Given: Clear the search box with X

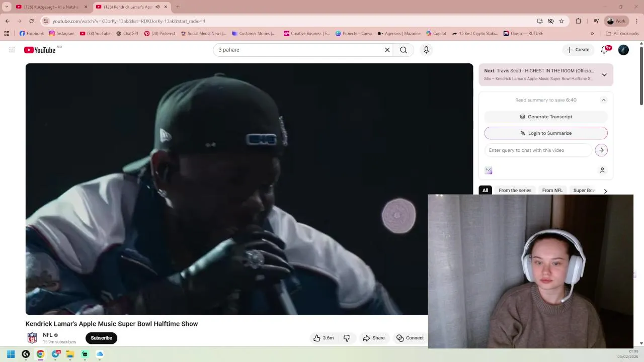Looking at the screenshot, I should pyautogui.click(x=387, y=50).
